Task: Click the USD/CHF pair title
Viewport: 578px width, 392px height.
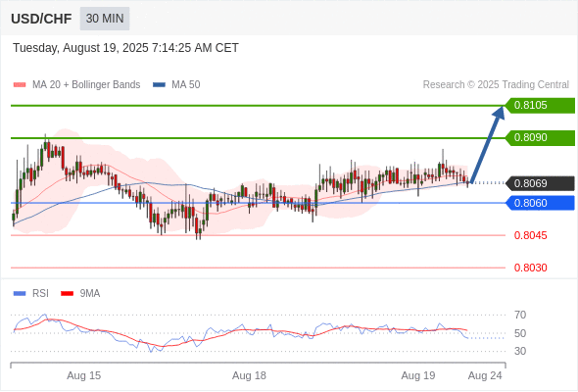Action: pyautogui.click(x=41, y=19)
